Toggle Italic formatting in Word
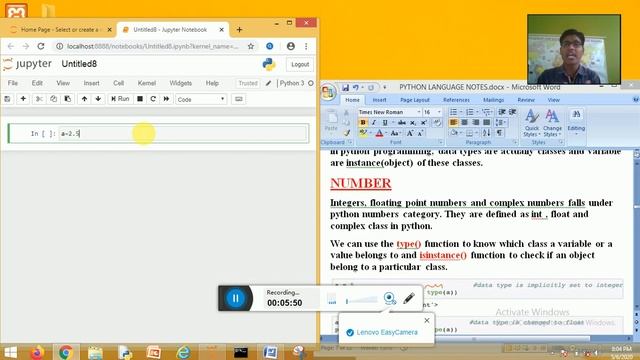This screenshot has height=360, width=640. tap(373, 122)
